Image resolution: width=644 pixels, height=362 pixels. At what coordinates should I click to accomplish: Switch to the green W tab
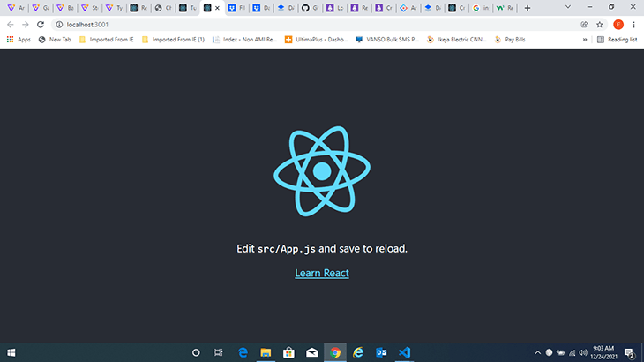coord(505,8)
